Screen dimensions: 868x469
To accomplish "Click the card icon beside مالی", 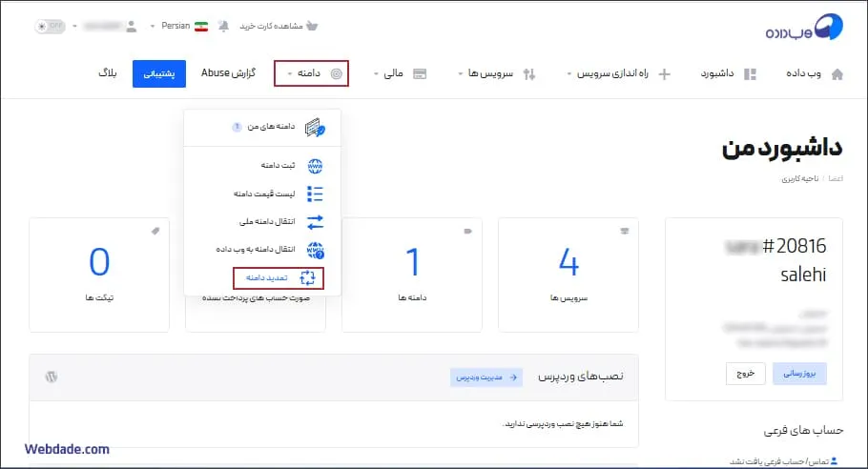I will pos(420,73).
